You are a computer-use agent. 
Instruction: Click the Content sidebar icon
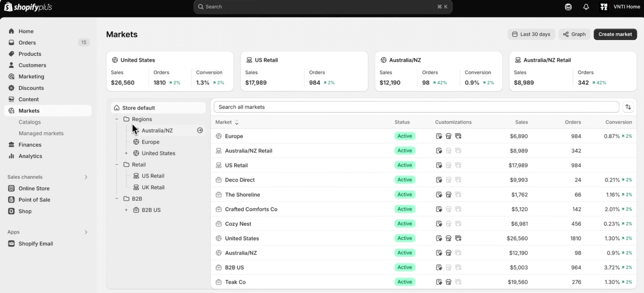tap(11, 99)
